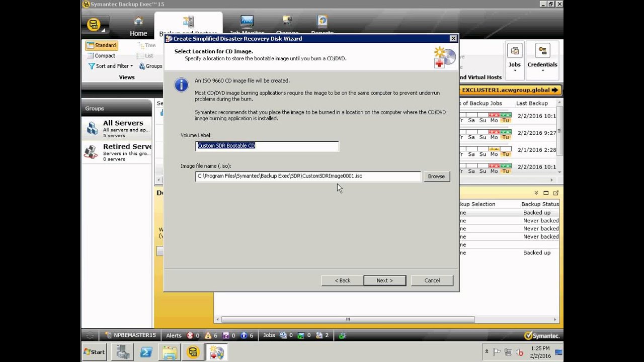Click the Backup Status column header
The width and height of the screenshot is (644, 362).
[540, 204]
